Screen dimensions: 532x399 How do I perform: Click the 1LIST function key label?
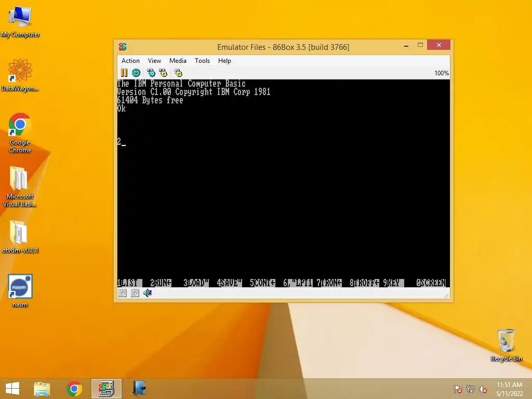click(x=129, y=283)
